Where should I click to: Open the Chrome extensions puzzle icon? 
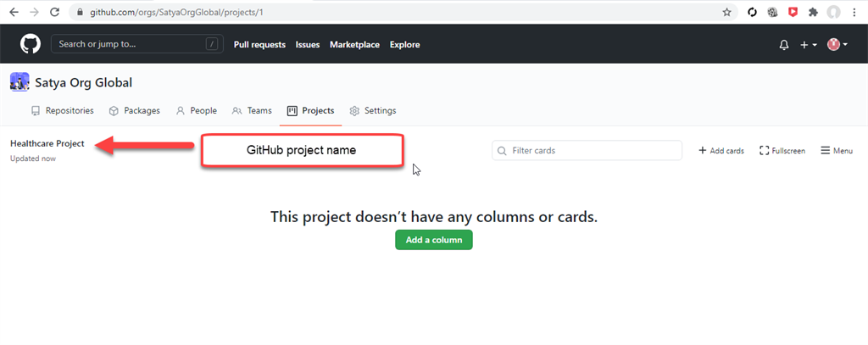[x=814, y=13]
